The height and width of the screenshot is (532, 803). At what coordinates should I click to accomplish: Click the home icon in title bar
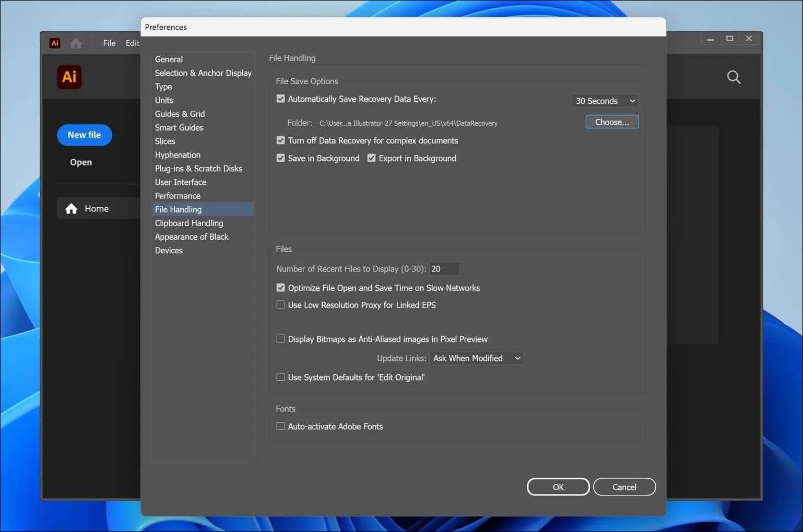click(76, 43)
